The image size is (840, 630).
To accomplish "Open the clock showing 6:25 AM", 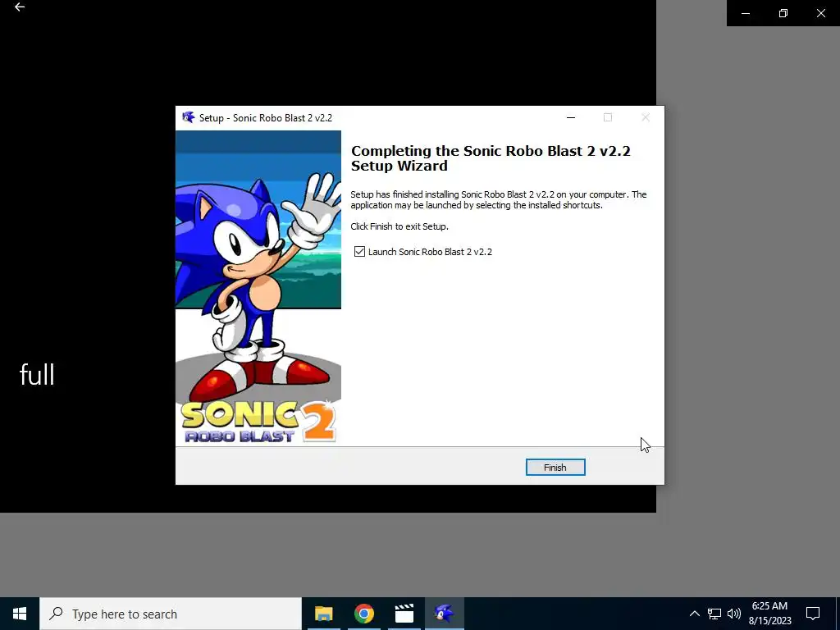I will 769,614.
